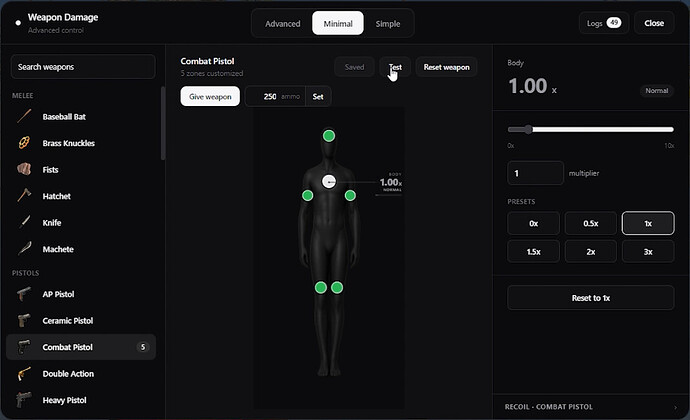Select the right leg green zone dot

[337, 287]
